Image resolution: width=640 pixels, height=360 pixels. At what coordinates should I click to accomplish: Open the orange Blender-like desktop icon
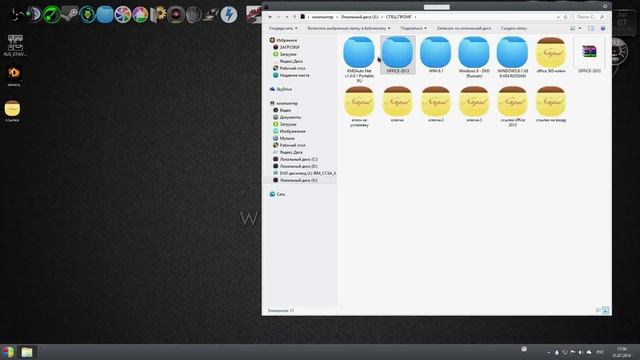pyautogui.click(x=14, y=76)
